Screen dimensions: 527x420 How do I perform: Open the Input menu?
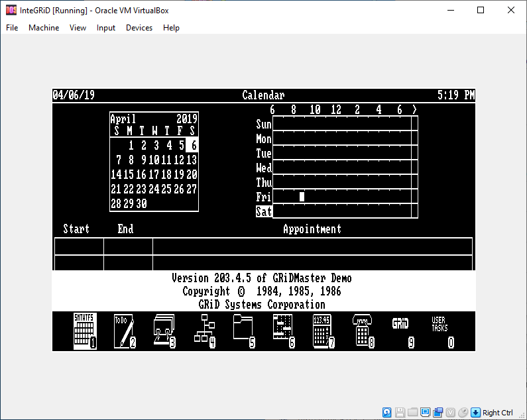pyautogui.click(x=106, y=28)
